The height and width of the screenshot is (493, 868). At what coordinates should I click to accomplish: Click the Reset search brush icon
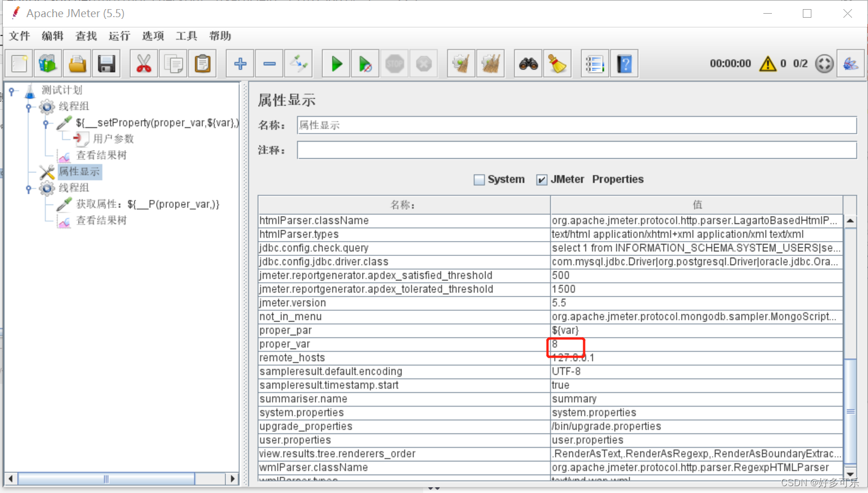click(x=557, y=63)
